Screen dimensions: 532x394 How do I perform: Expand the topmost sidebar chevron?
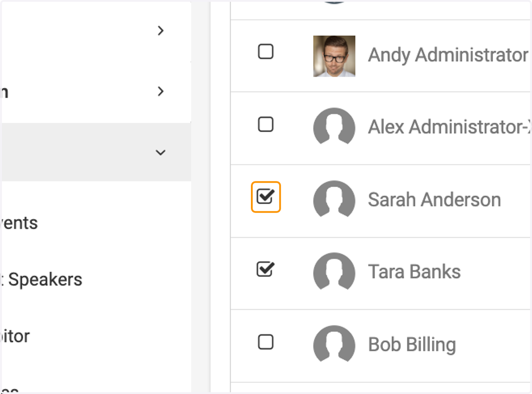coord(161,31)
